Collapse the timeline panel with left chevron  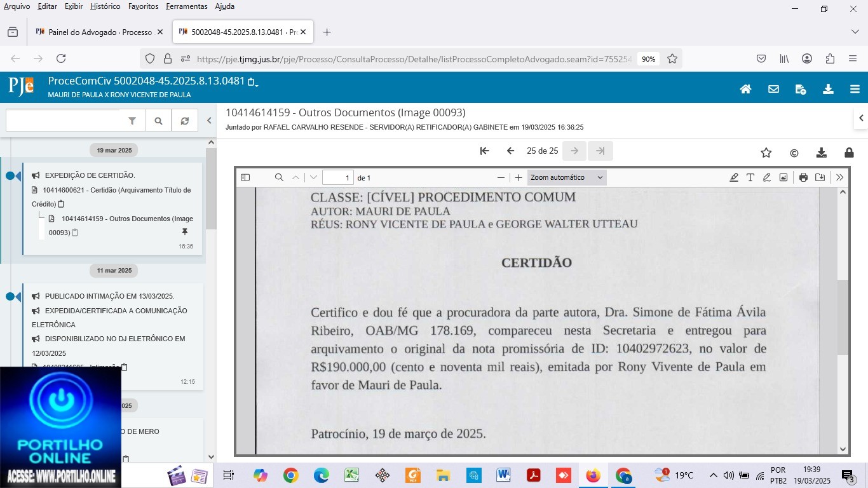(209, 120)
